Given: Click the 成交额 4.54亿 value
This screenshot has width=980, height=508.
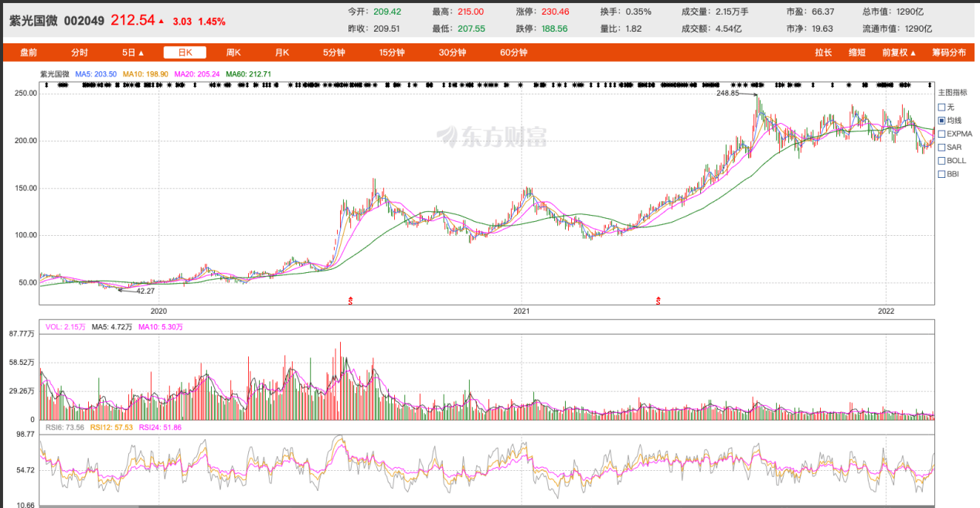Looking at the screenshot, I should coord(729,29).
